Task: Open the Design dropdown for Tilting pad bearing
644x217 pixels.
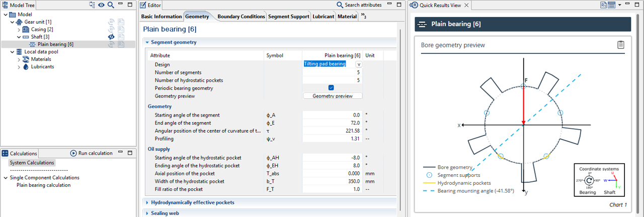Action: [x=359, y=64]
